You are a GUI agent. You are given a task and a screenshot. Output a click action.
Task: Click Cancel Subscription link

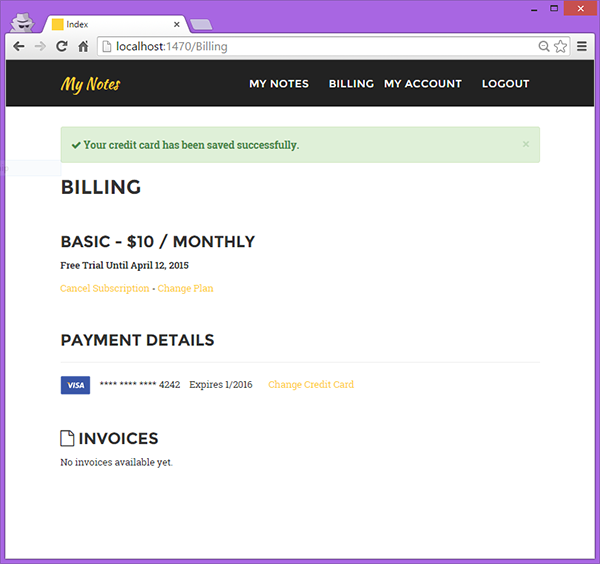pyautogui.click(x=104, y=288)
